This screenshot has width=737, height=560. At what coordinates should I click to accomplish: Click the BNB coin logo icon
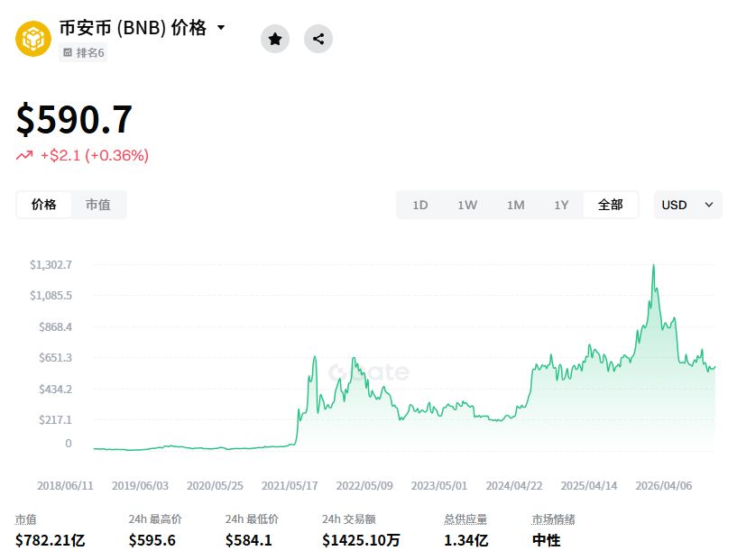pyautogui.click(x=32, y=39)
